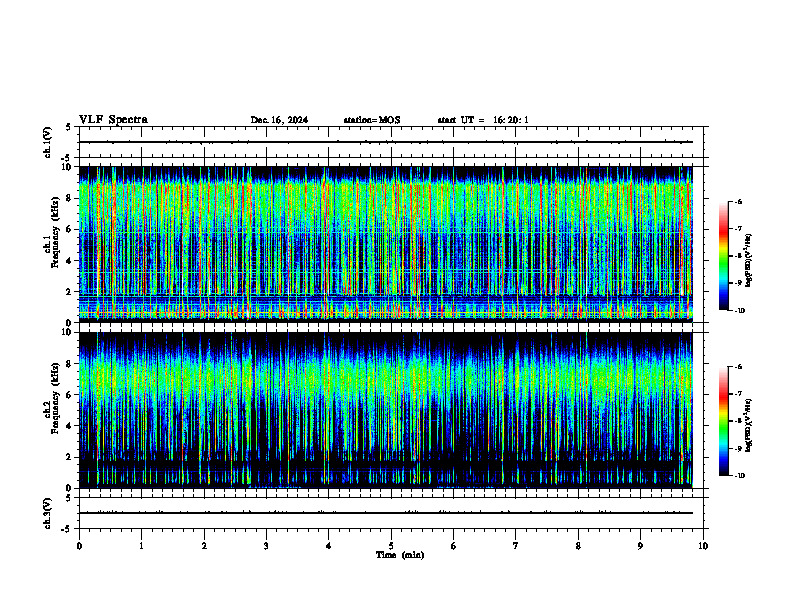Viewport: 792px width, 612px height.
Task: Click the ch.2 spectrogram color scale bar
Action: (x=724, y=421)
